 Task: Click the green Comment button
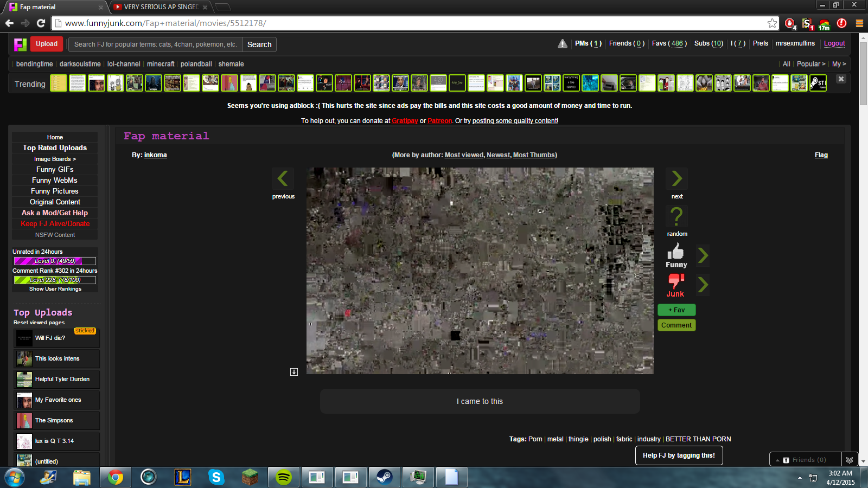(676, 325)
